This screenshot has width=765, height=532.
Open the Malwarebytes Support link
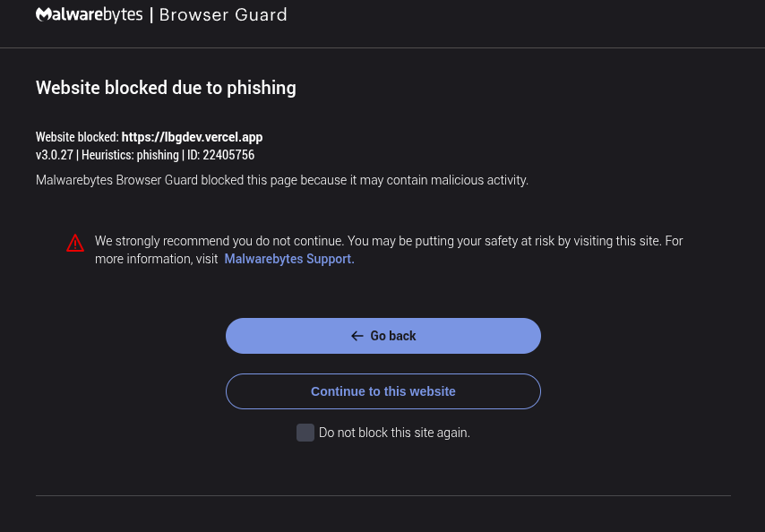289,259
